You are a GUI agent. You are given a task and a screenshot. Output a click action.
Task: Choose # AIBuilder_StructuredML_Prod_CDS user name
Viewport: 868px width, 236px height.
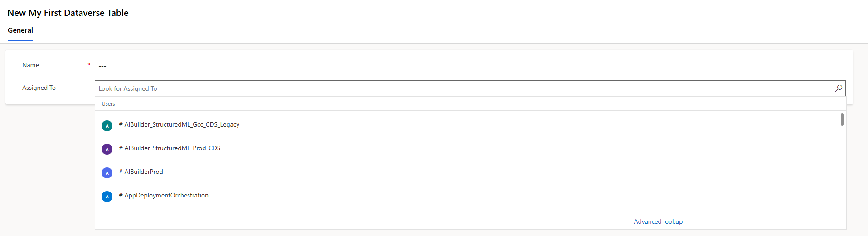coord(170,148)
